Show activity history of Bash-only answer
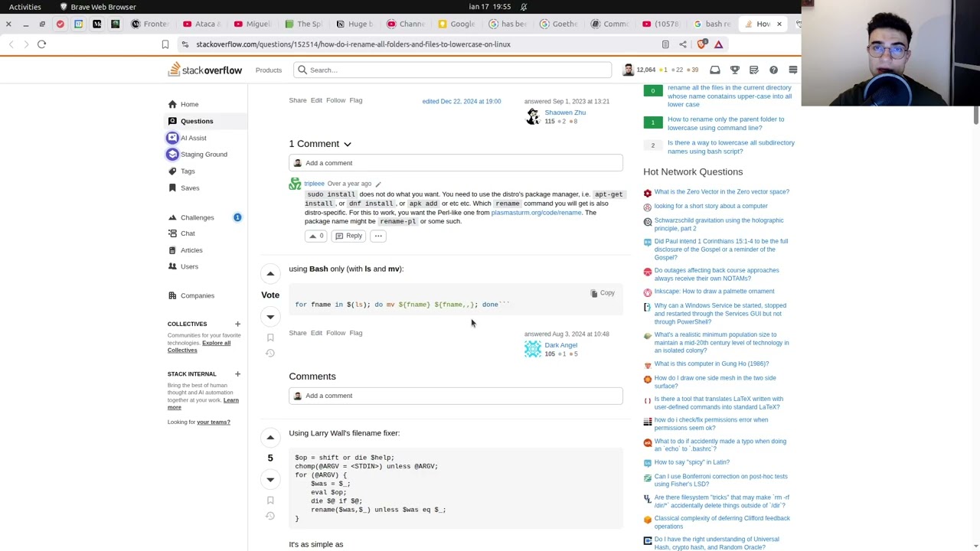 click(270, 353)
